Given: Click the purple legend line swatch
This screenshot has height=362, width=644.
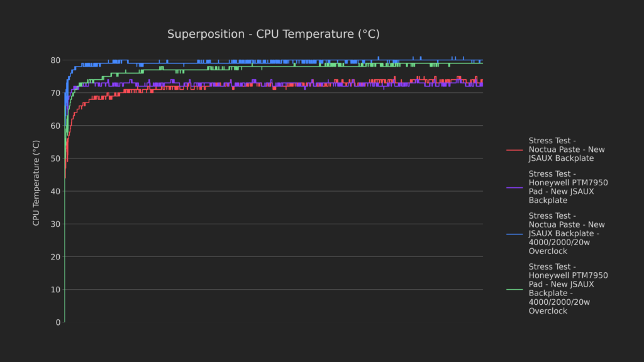Looking at the screenshot, I should [x=514, y=187].
